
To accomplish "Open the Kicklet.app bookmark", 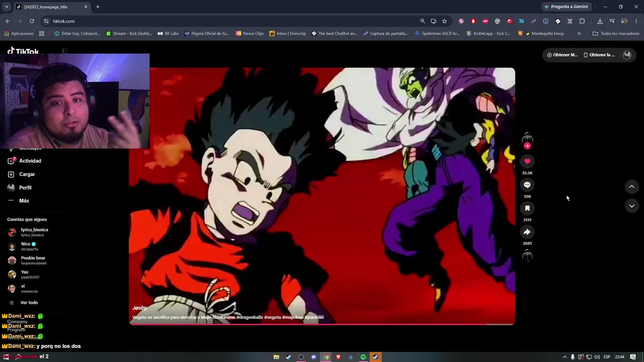I will [x=488, y=34].
